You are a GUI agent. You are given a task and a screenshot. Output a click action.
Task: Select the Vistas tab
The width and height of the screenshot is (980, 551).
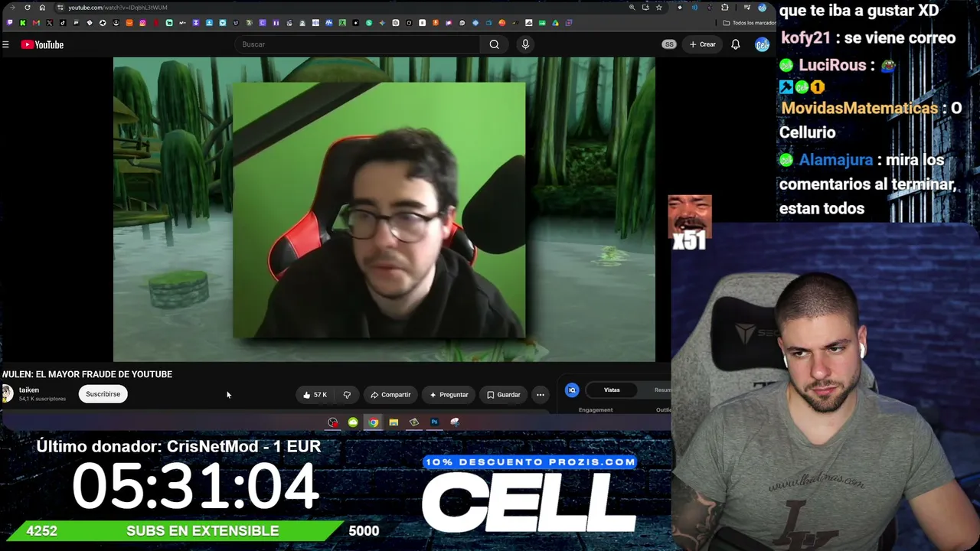(612, 390)
